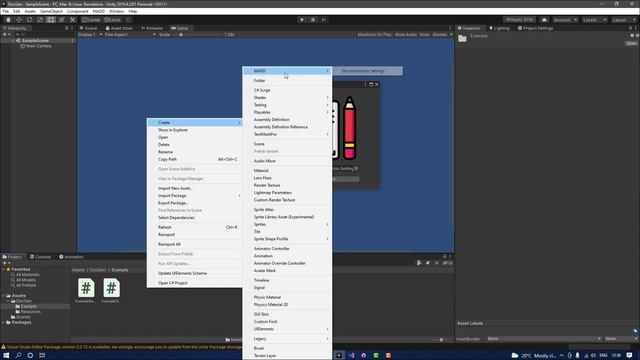The width and height of the screenshot is (640, 360).
Task: Open the Gizmos dropdown arrow
Action: click(x=451, y=35)
